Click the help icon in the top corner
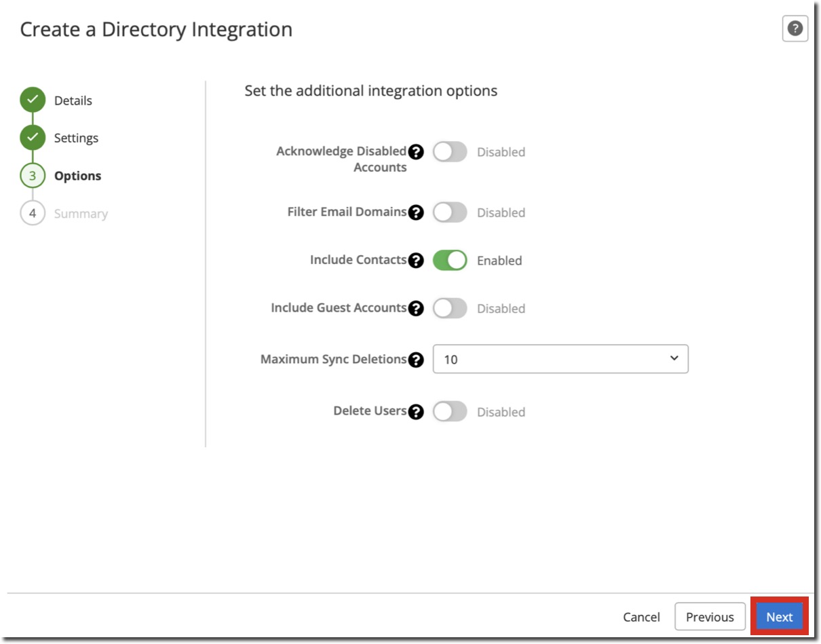 [x=796, y=29]
